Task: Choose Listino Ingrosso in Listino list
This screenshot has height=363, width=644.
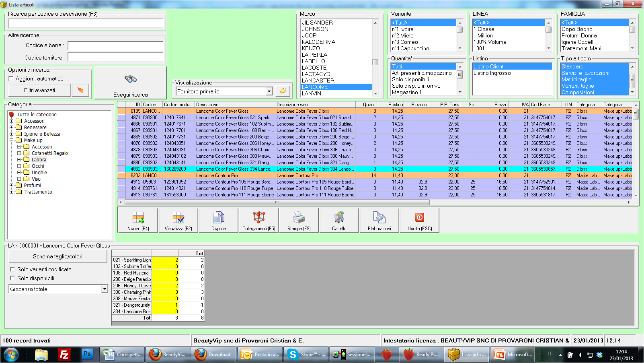Action: tap(512, 73)
